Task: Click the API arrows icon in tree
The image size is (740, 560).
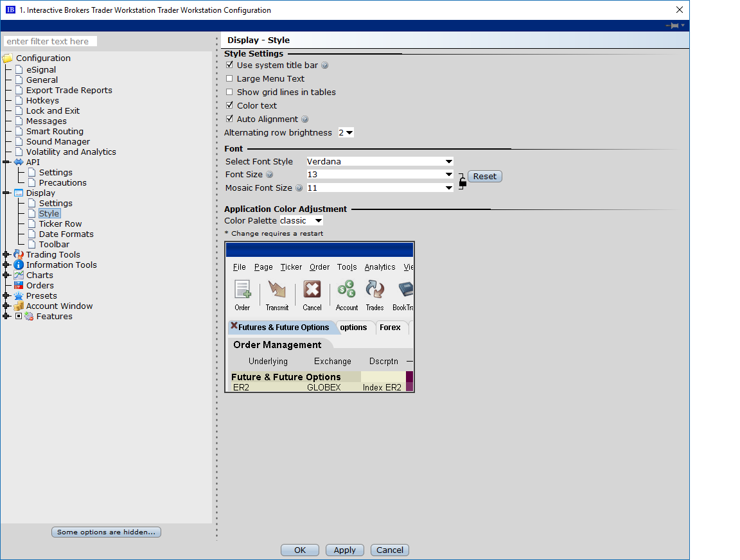Action: coord(19,162)
